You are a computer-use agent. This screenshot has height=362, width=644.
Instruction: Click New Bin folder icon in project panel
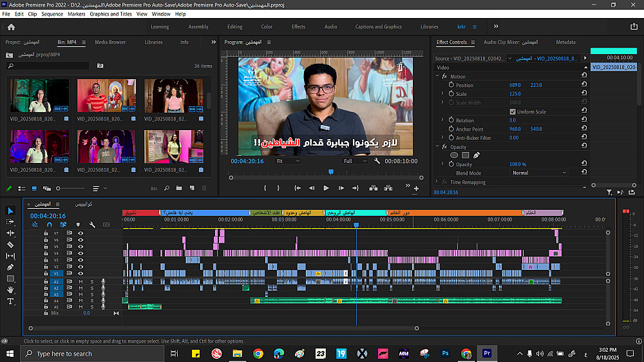[178, 188]
